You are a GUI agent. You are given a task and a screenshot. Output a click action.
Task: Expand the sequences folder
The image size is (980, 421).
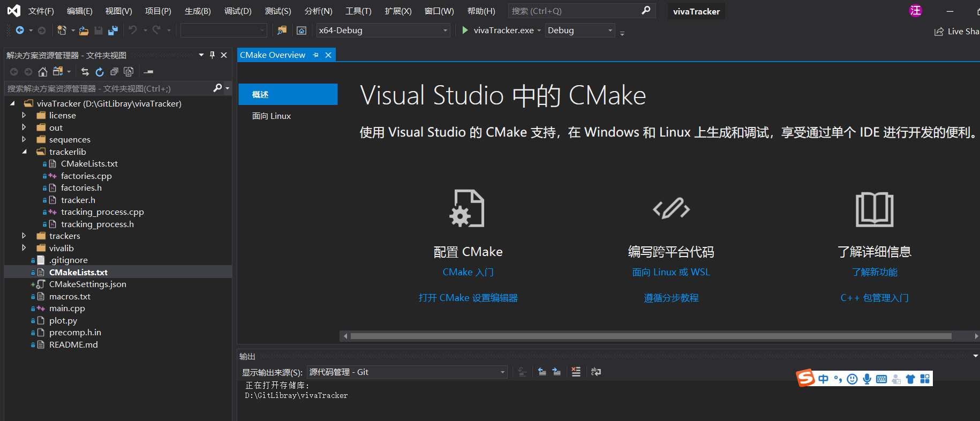[x=24, y=139]
